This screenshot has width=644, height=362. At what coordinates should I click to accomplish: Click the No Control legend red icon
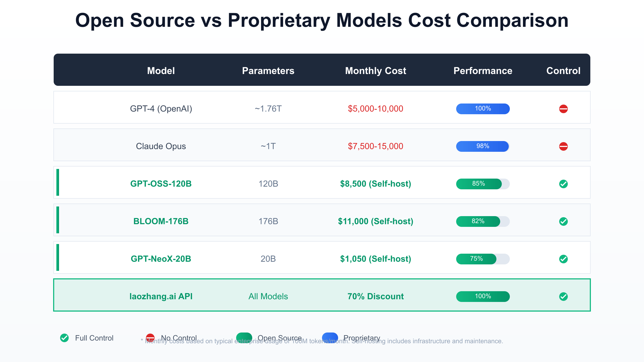point(150,338)
